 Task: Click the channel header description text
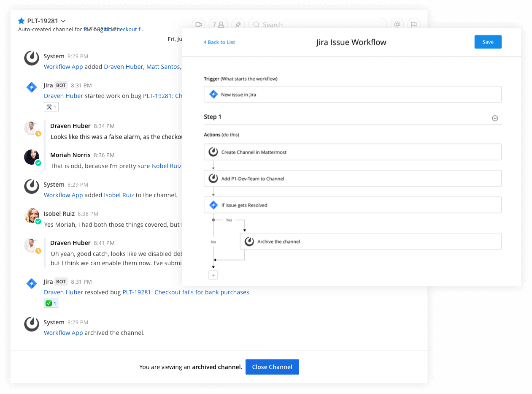[x=81, y=30]
